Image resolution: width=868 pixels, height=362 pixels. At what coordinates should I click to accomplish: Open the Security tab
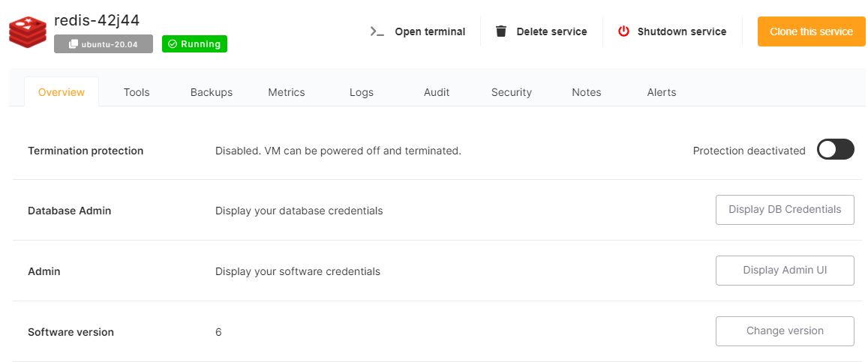tap(512, 92)
